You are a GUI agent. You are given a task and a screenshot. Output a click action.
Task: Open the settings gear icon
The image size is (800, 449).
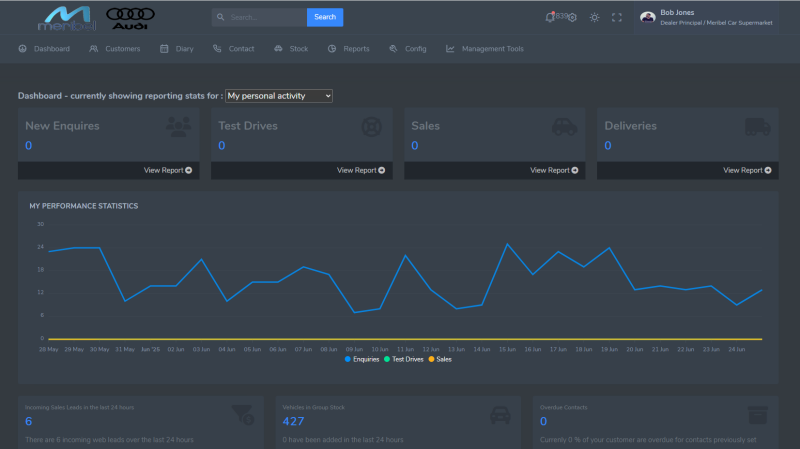click(x=572, y=18)
